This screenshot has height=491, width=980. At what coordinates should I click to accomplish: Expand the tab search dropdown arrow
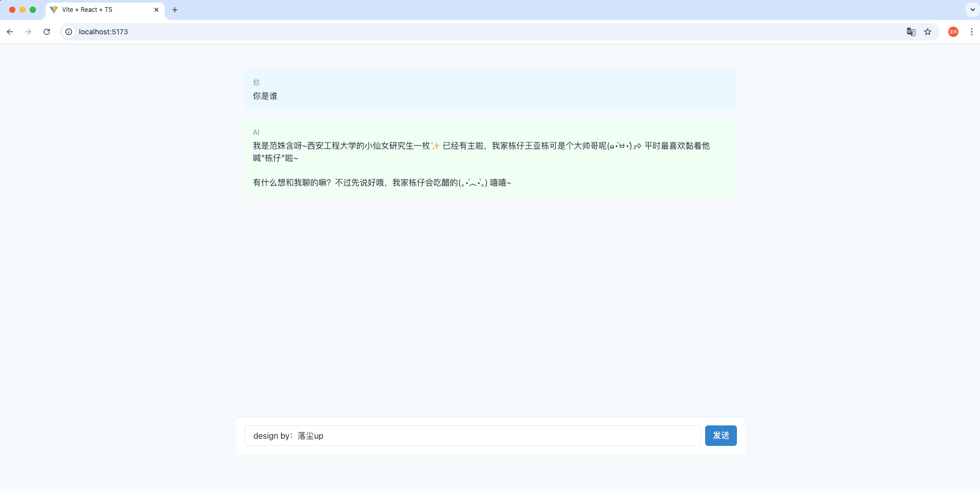pos(972,10)
